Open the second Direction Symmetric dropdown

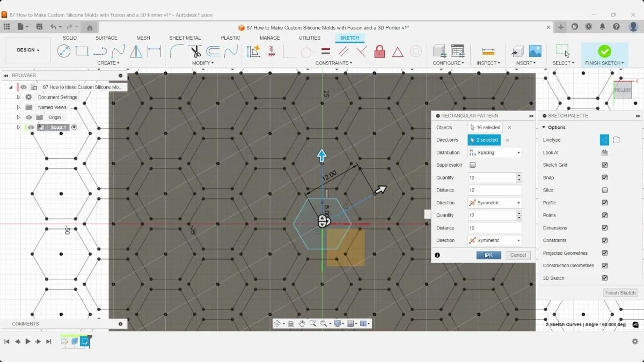pyautogui.click(x=494, y=240)
